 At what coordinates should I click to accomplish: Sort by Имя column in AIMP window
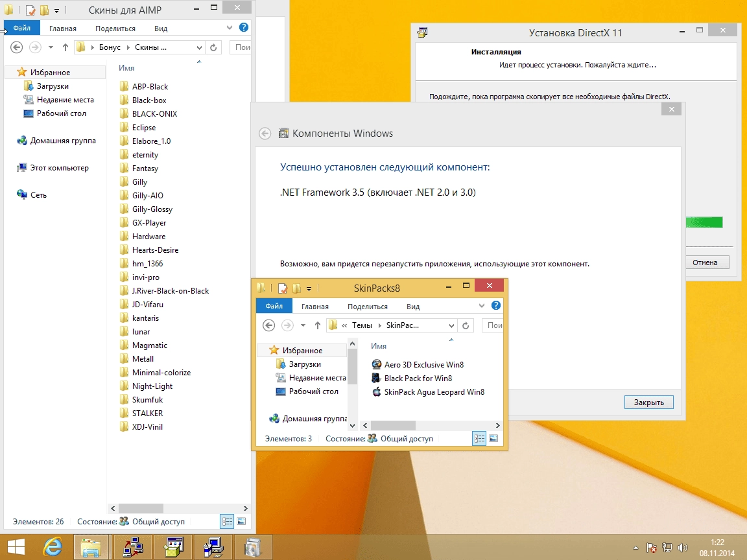coord(126,68)
